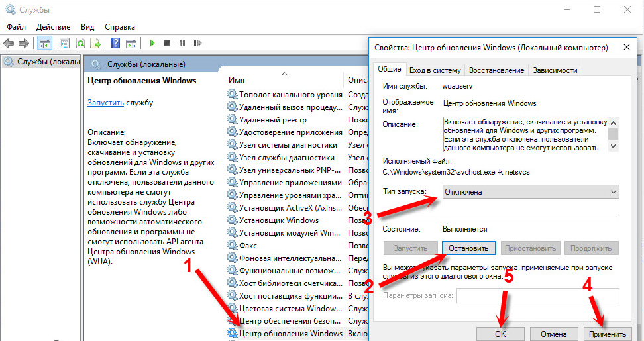Click the Отмена button
Viewport: 644px width, 341px height.
point(554,334)
